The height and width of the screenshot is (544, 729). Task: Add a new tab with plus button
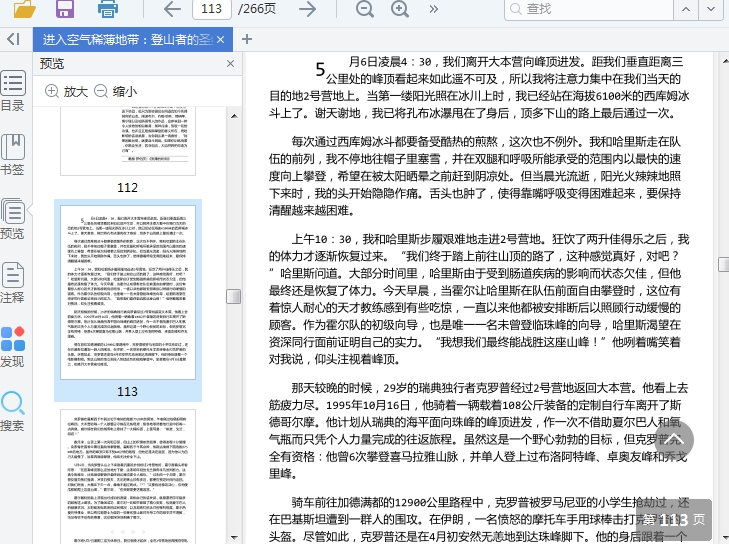tap(247, 40)
